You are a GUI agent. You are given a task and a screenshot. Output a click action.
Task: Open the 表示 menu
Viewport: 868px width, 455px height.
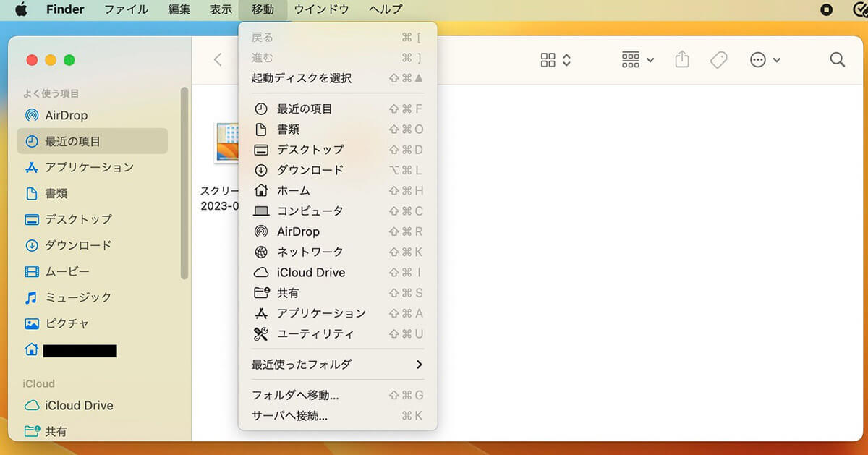tap(221, 9)
